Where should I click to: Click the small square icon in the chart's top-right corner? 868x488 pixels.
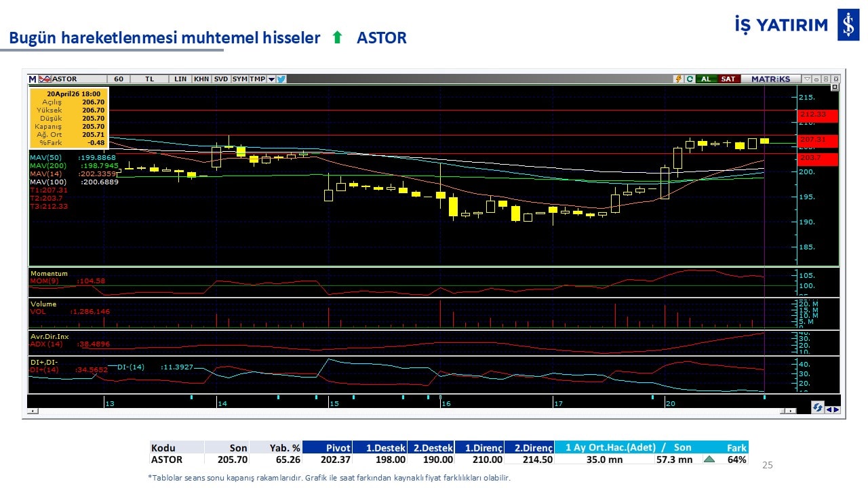pyautogui.click(x=834, y=87)
